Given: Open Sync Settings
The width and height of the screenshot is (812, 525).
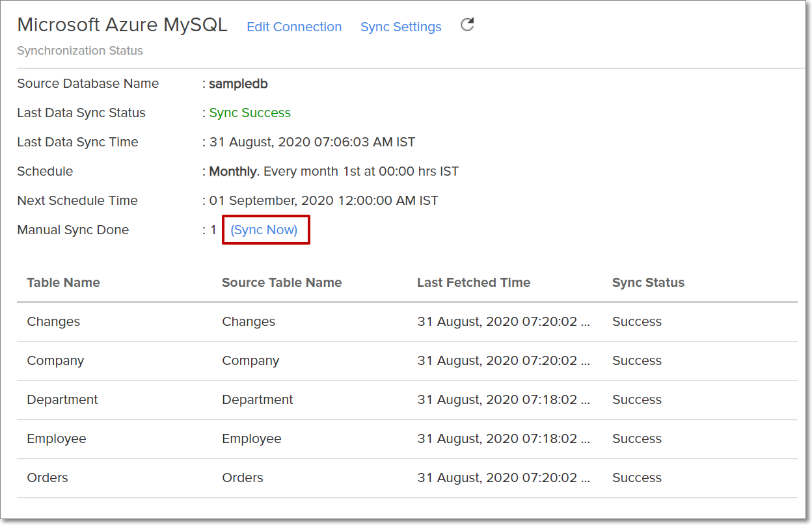Looking at the screenshot, I should (400, 27).
